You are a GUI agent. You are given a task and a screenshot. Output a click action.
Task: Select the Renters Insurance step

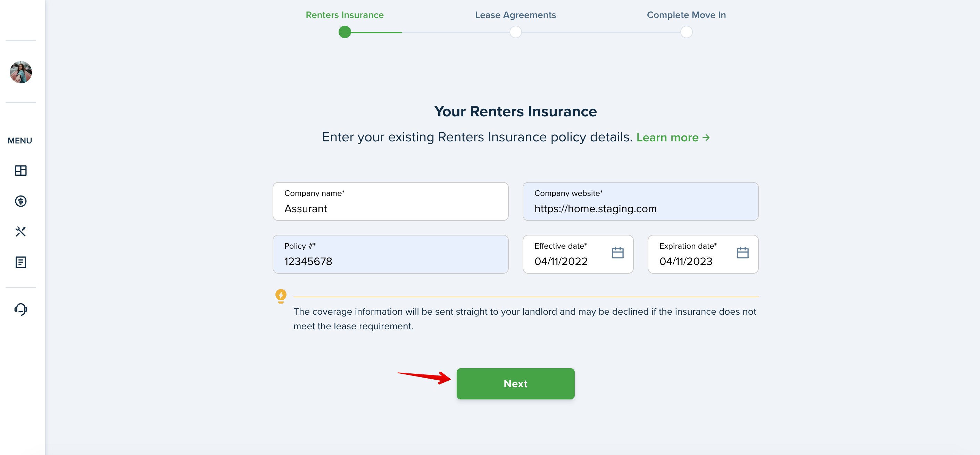[x=345, y=15]
